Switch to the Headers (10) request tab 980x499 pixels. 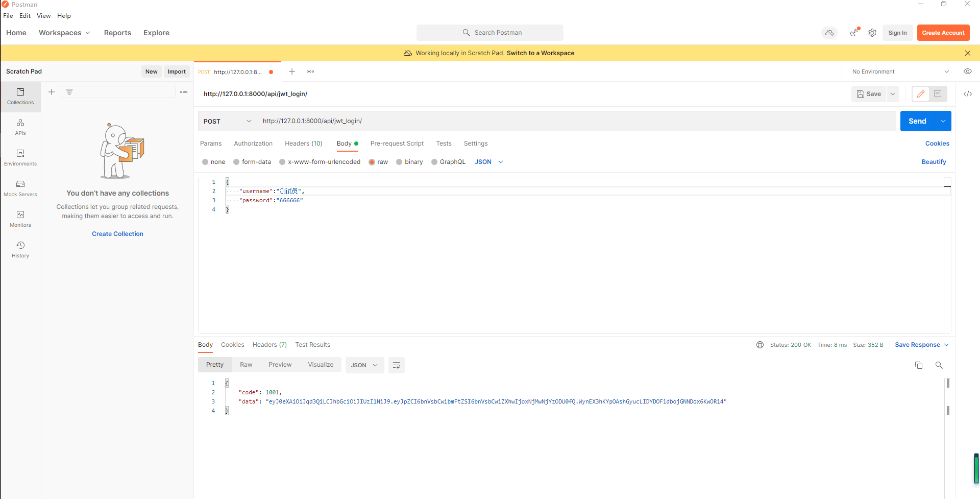[x=304, y=144]
